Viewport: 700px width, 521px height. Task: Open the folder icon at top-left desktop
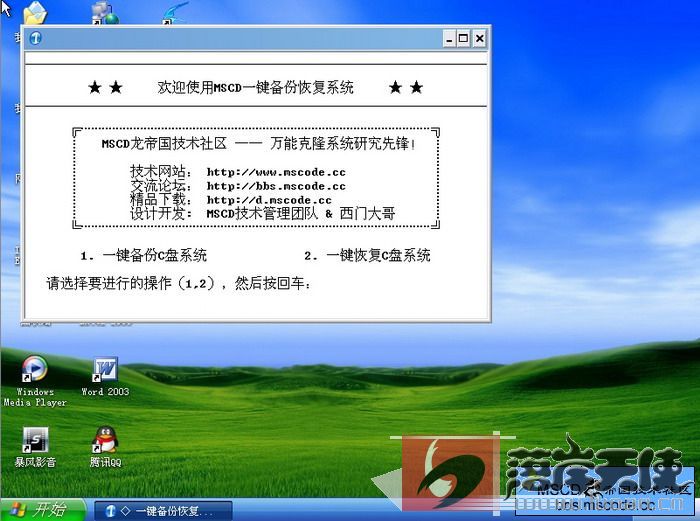35,13
